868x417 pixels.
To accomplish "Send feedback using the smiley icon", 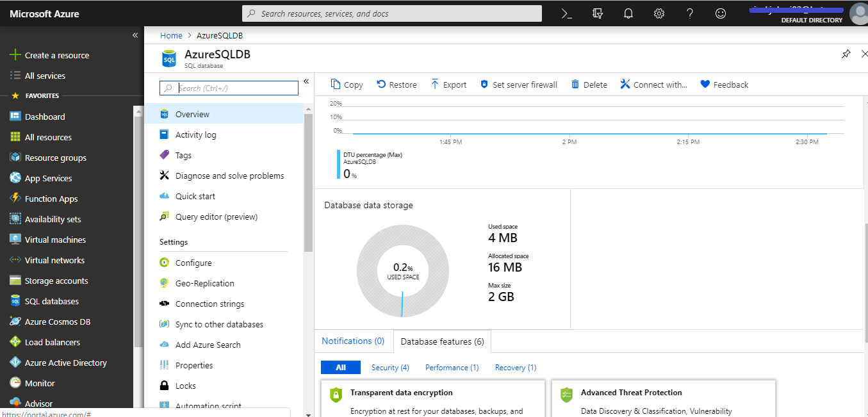I will [x=720, y=13].
